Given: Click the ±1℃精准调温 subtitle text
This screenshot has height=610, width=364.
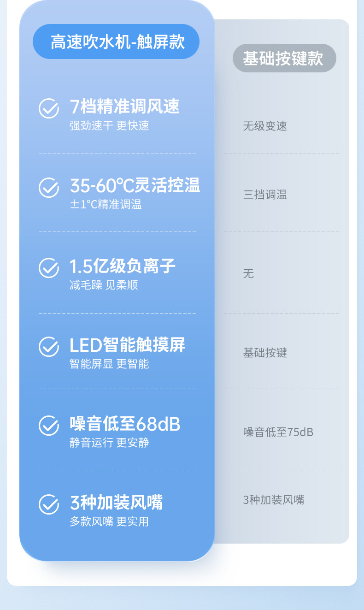Looking at the screenshot, I should click(x=106, y=205).
